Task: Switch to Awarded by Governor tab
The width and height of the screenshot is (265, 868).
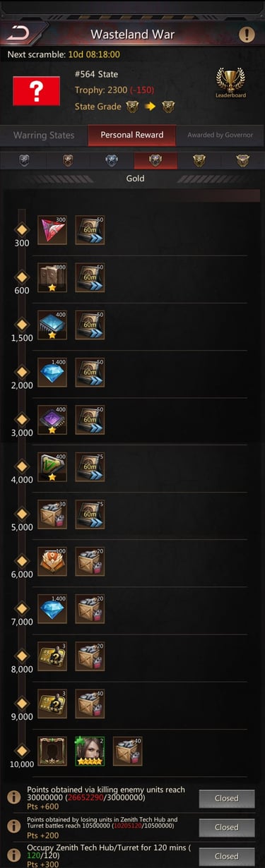Action: pos(220,135)
